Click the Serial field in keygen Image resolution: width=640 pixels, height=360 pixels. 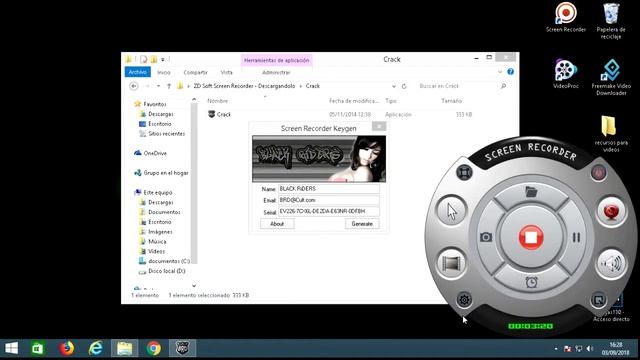point(329,211)
